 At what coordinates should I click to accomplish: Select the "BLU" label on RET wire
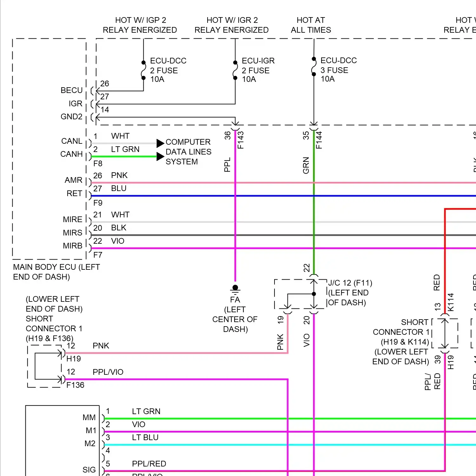tap(119, 188)
